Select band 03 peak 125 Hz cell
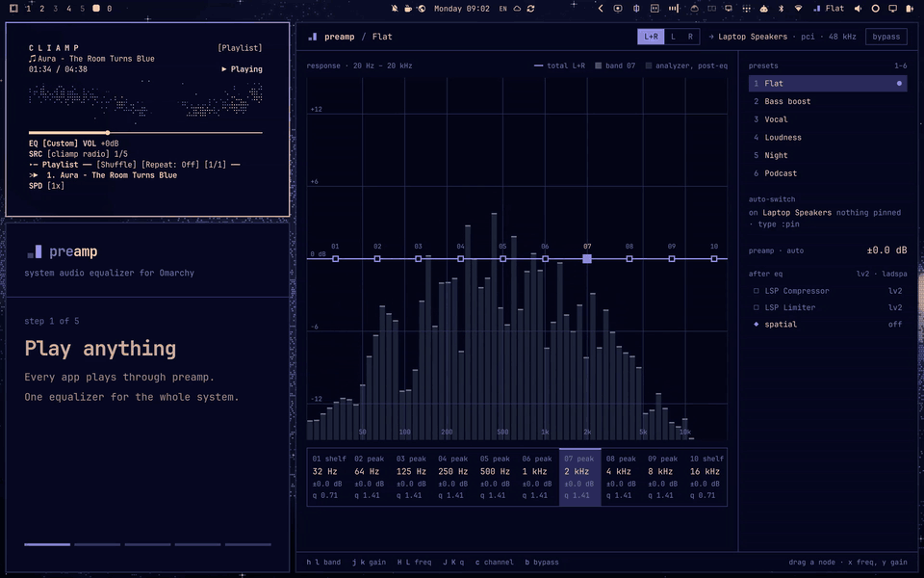 pos(412,477)
